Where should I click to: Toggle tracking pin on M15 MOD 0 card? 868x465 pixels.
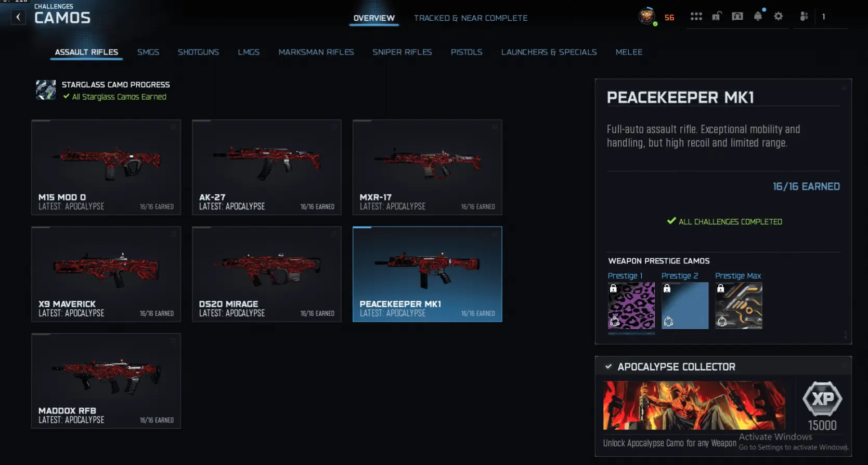coord(173,127)
